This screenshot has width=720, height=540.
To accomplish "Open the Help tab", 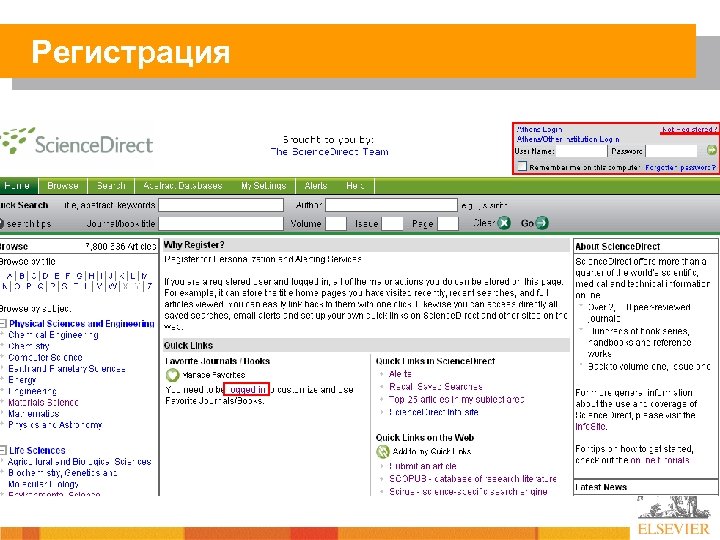I will [355, 186].
